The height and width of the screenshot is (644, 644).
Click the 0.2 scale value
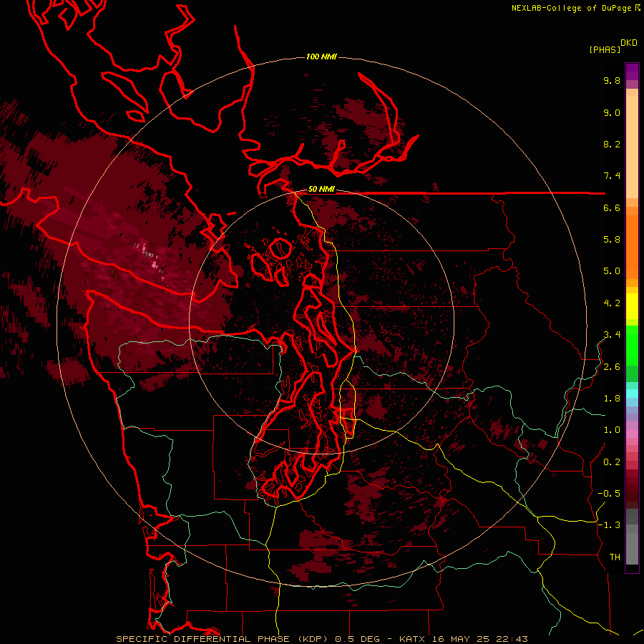612,462
